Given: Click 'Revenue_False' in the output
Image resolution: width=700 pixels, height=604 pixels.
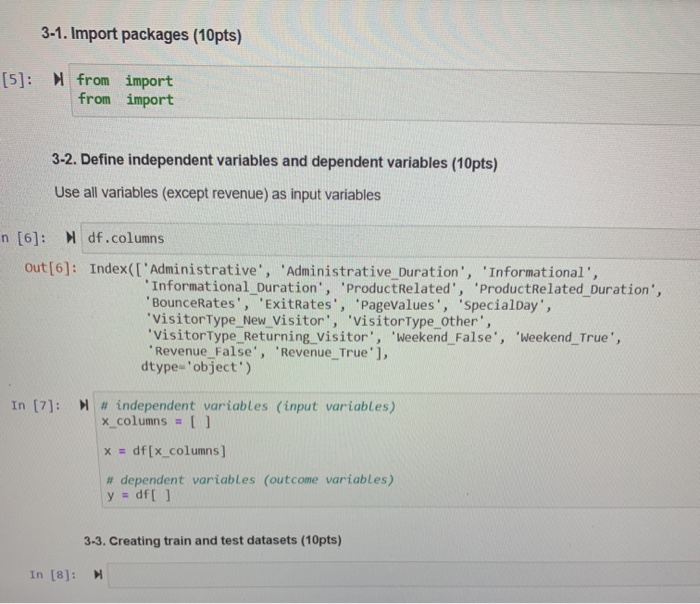Looking at the screenshot, I should click(x=203, y=351).
